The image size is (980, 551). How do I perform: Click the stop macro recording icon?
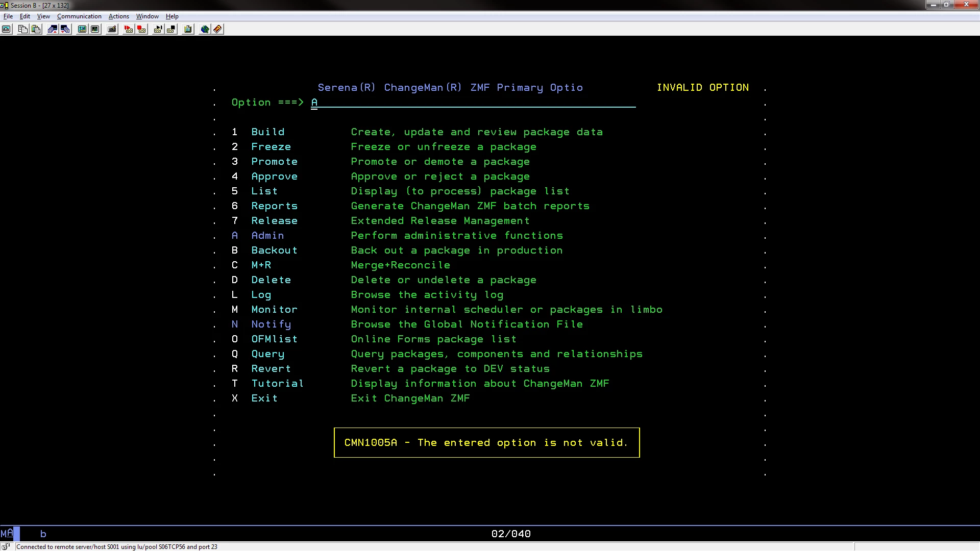pos(141,29)
